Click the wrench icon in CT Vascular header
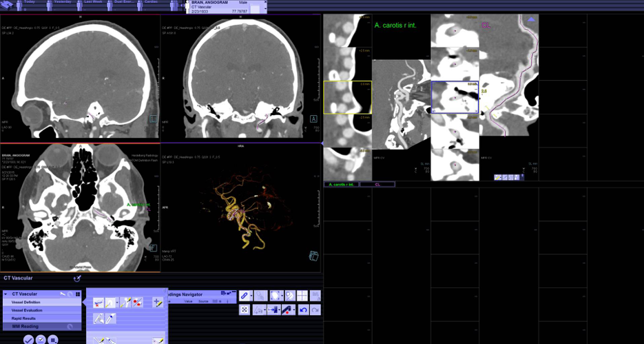Screen dimensions: 644x344 [63, 294]
